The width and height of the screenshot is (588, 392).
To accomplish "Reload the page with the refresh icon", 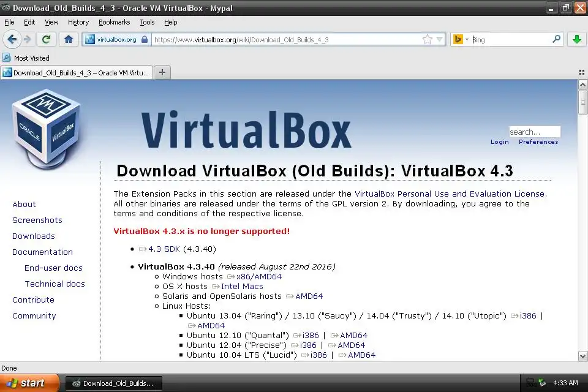I will [46, 39].
